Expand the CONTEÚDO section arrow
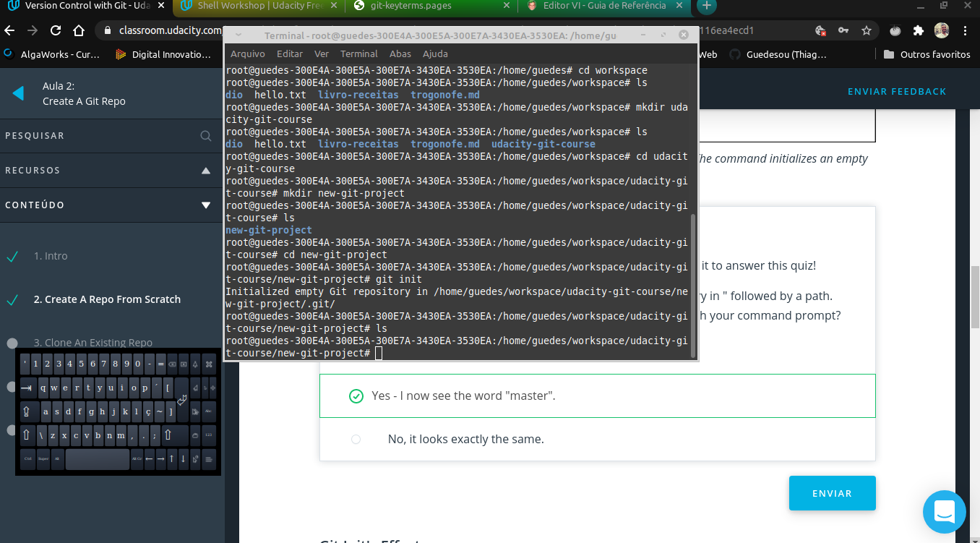Image resolution: width=980 pixels, height=543 pixels. pos(206,205)
